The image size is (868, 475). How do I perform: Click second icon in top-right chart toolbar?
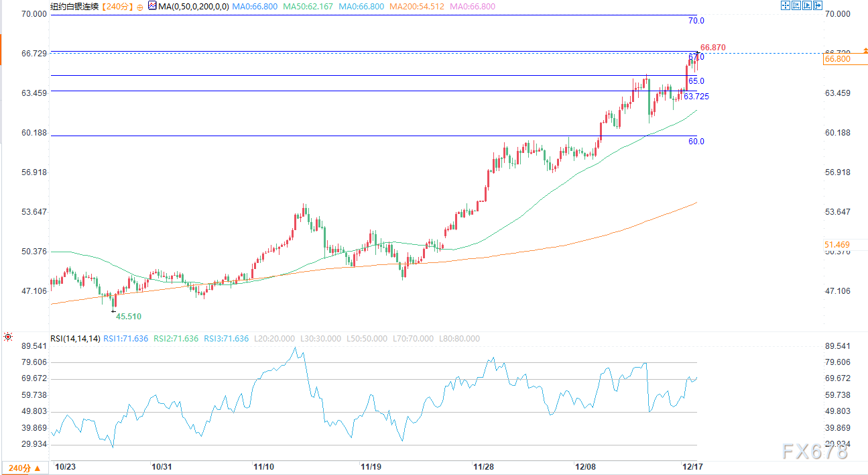796,5
